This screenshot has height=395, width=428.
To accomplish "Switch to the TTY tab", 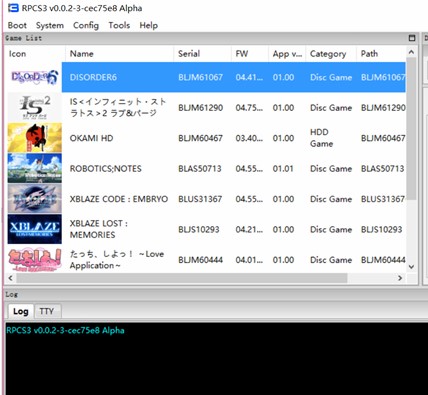I will click(47, 311).
